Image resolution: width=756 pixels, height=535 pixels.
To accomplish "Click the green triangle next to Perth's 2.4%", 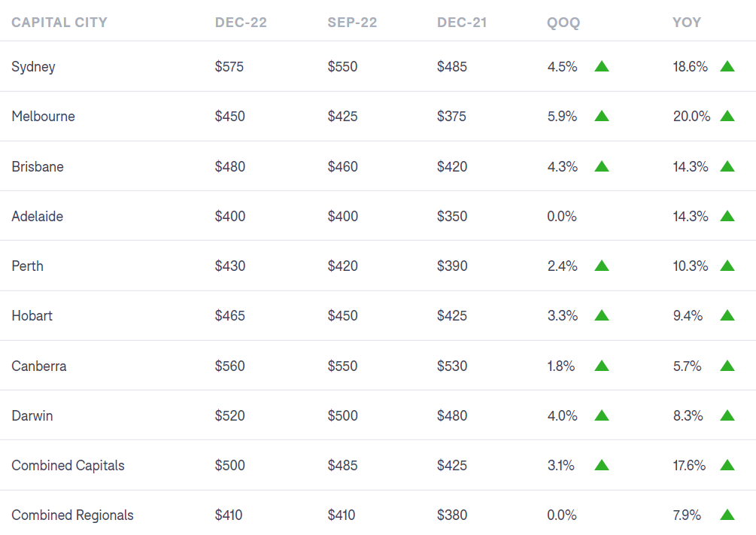I will [601, 266].
